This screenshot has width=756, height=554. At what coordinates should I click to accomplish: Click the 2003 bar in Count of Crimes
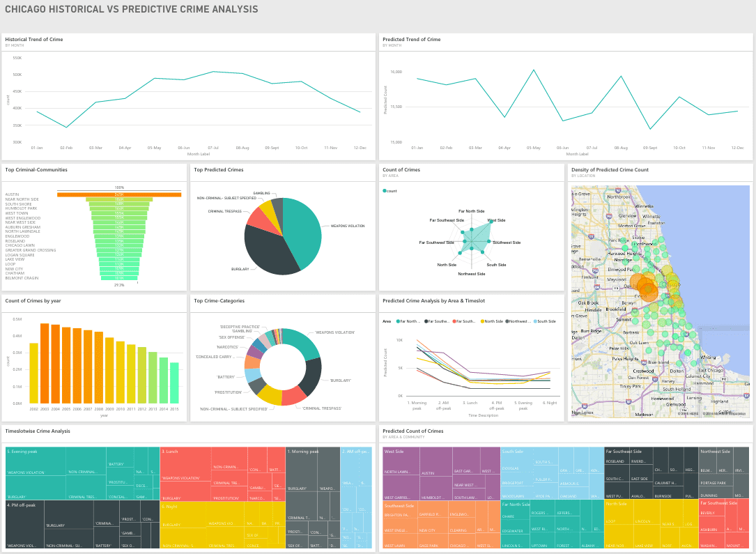[x=45, y=362]
